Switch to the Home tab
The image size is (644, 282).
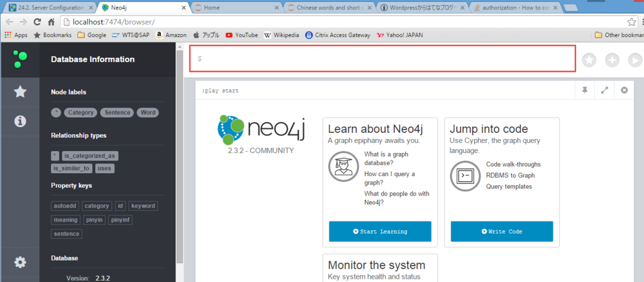tap(237, 8)
